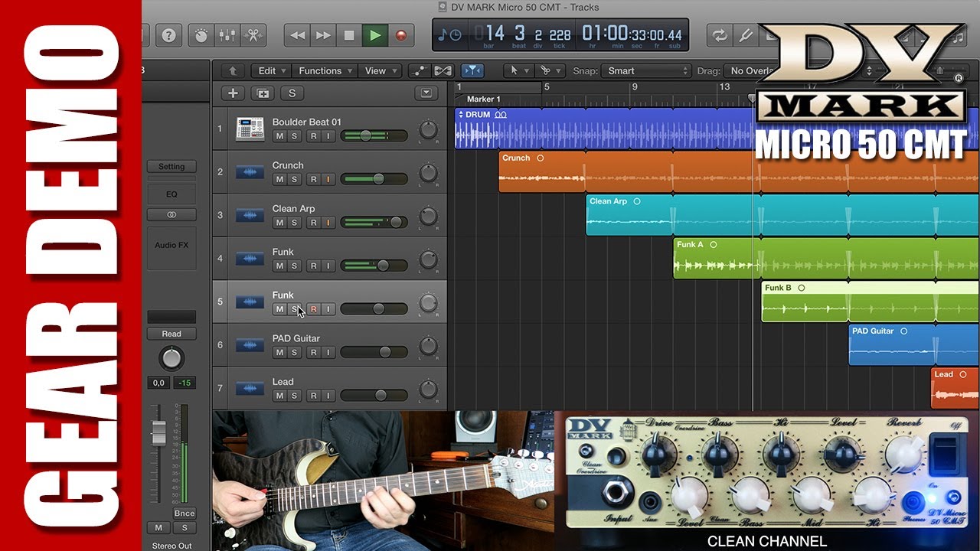Click the green Play button
The image size is (980, 551).
coord(374,35)
